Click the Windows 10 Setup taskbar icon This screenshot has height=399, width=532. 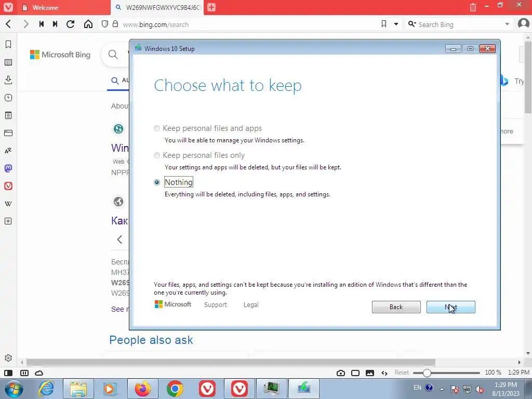[304, 389]
